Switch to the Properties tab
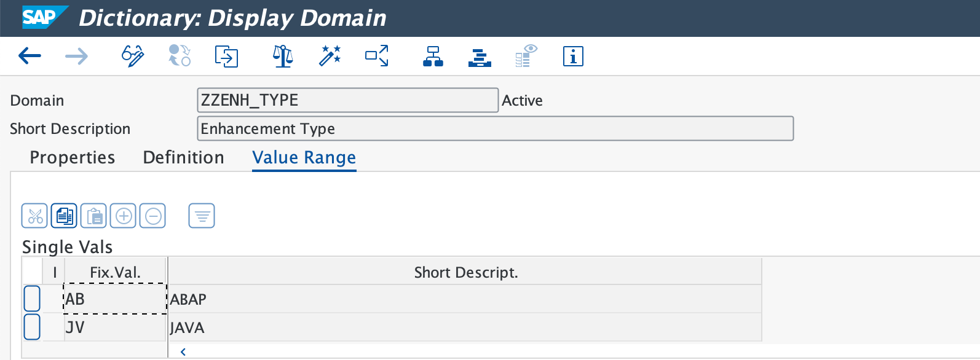Image resolution: width=980 pixels, height=360 pixels. [73, 158]
